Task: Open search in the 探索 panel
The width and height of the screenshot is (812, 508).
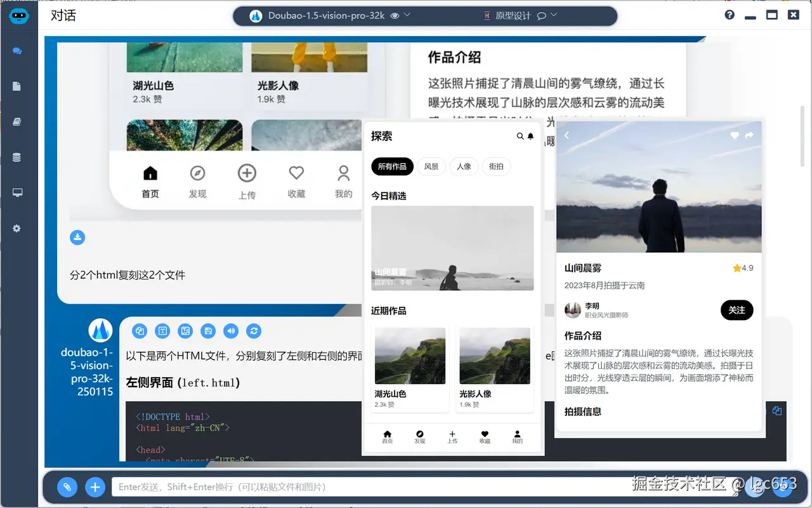Action: (519, 136)
